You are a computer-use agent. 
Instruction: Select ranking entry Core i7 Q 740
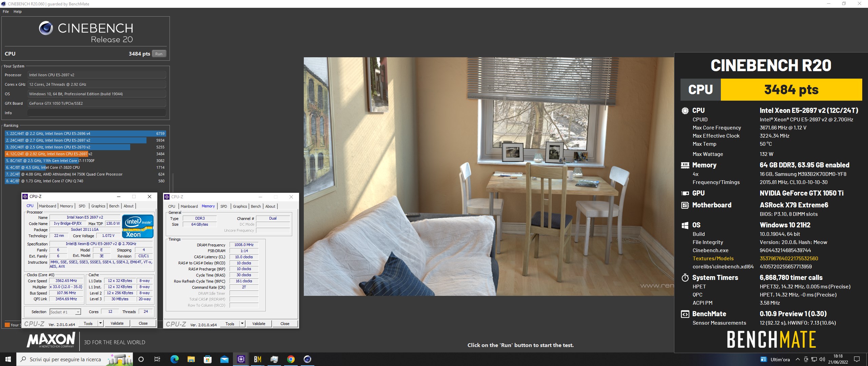(85, 181)
